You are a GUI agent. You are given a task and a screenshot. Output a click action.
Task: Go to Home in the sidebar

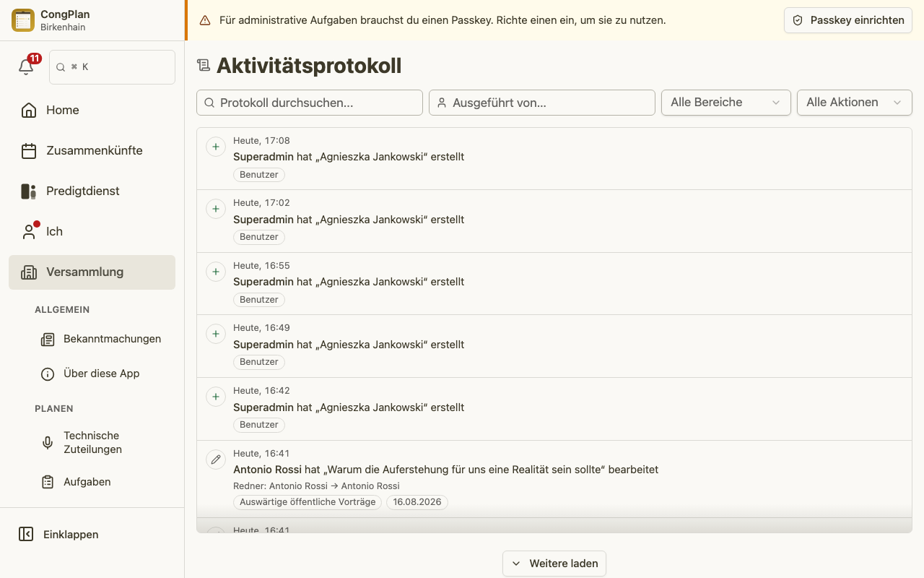click(x=92, y=110)
